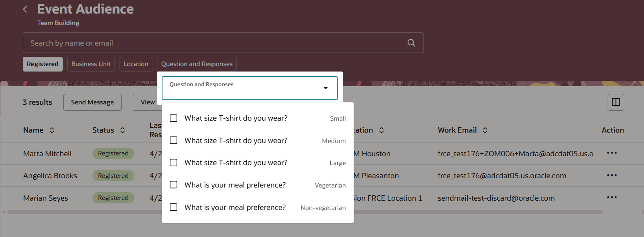
Task: Click Registered status badge for Marta Mitchell
Action: [x=113, y=153]
